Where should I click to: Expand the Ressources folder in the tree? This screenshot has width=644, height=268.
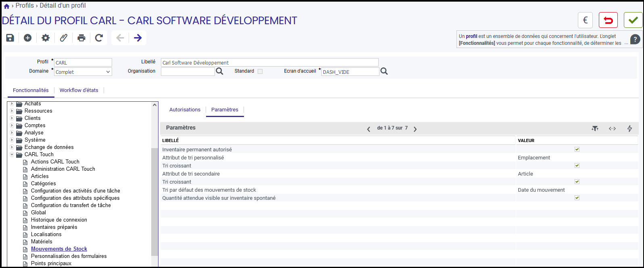pos(12,111)
